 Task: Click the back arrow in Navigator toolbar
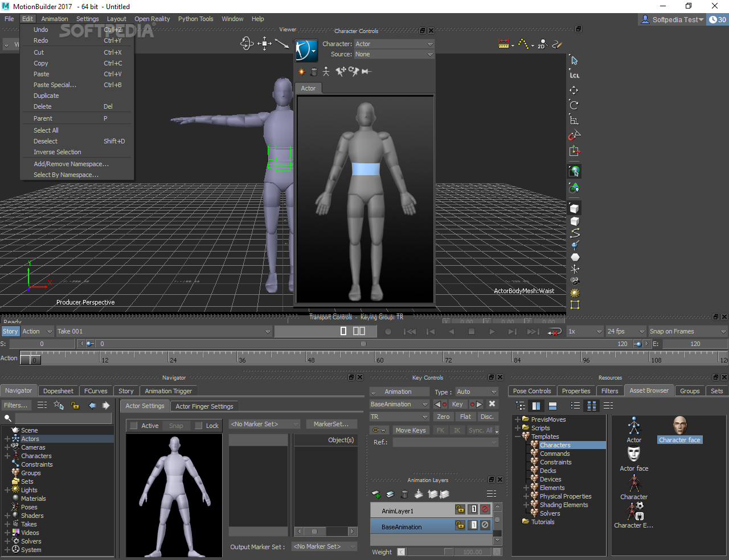click(92, 405)
